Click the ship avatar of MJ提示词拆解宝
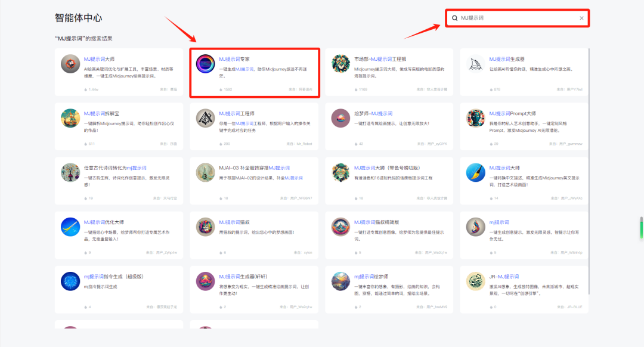 pos(70,118)
